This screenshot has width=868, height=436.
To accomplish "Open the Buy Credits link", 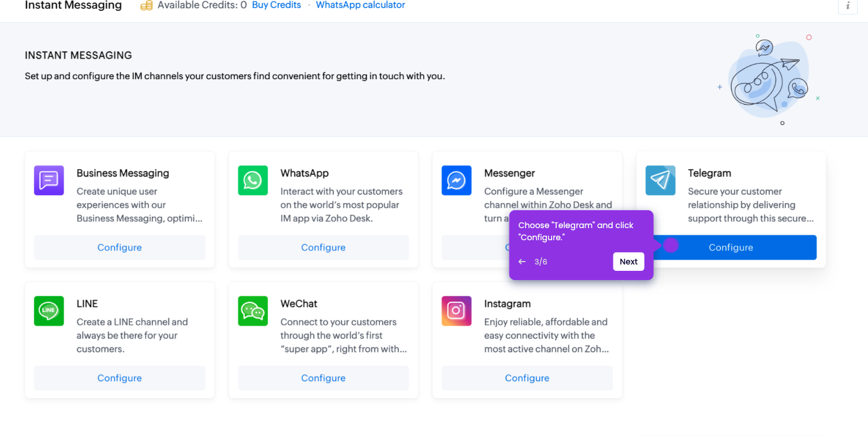I will click(x=277, y=5).
